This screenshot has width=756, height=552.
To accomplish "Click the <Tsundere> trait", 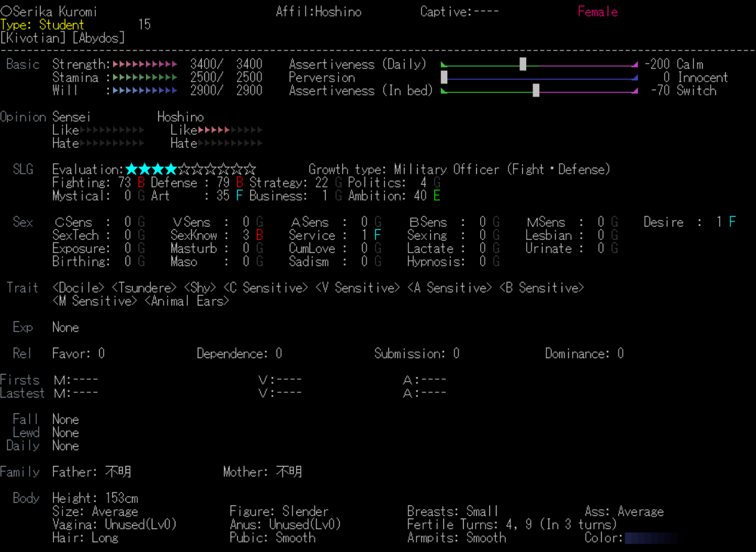I will [144, 288].
